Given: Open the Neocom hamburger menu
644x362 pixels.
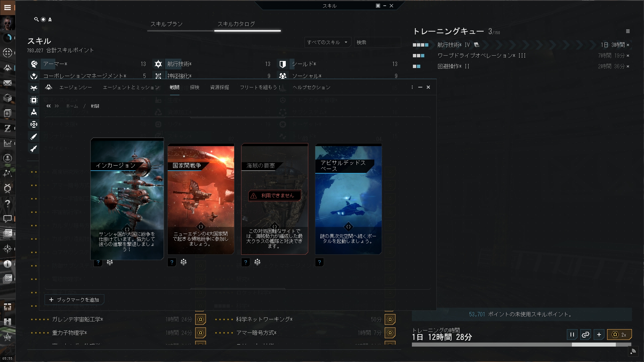Looking at the screenshot, I should tap(7, 7).
